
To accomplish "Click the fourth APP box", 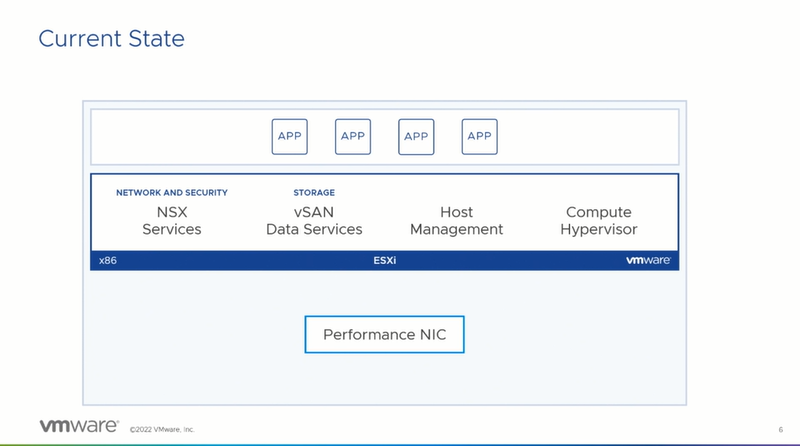I will coord(479,136).
